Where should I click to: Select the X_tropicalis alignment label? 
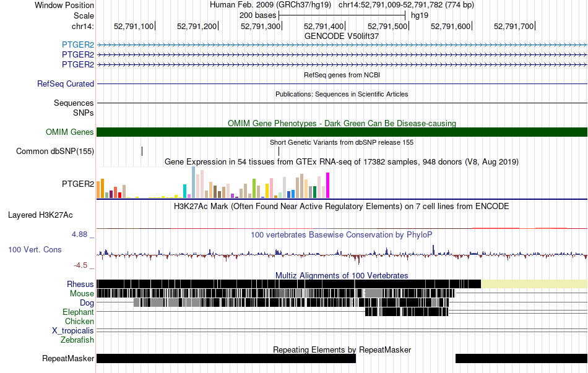click(73, 331)
